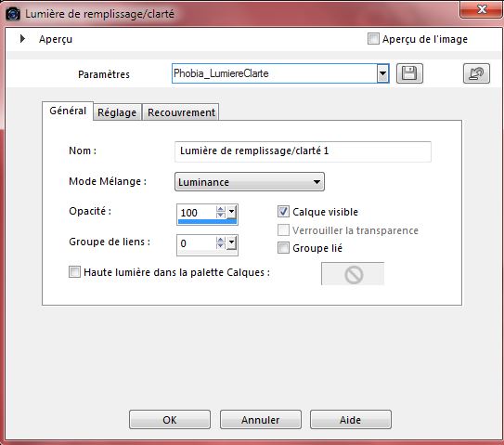Screen dimensions: 504x445
Task: Click the OK button
Action: click(x=170, y=420)
